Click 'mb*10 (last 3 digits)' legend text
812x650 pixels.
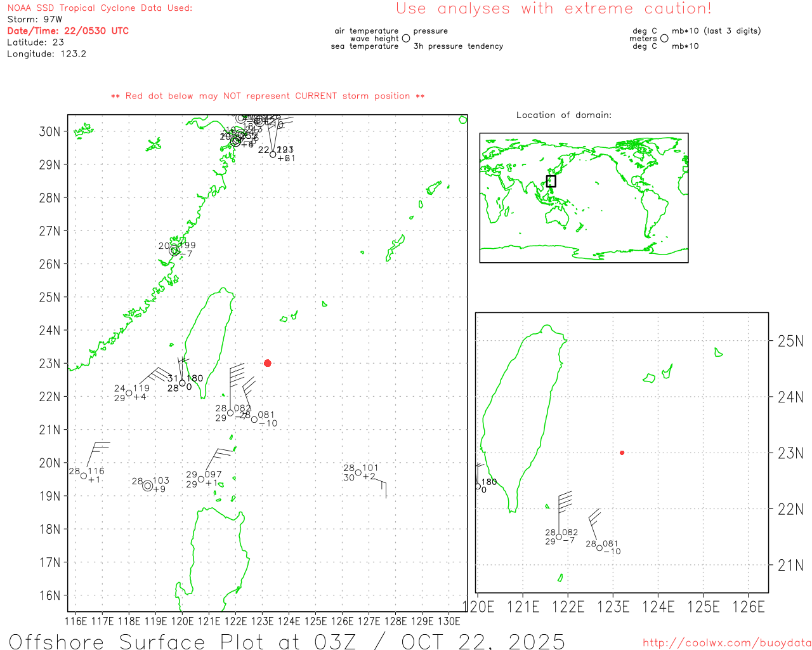716,30
